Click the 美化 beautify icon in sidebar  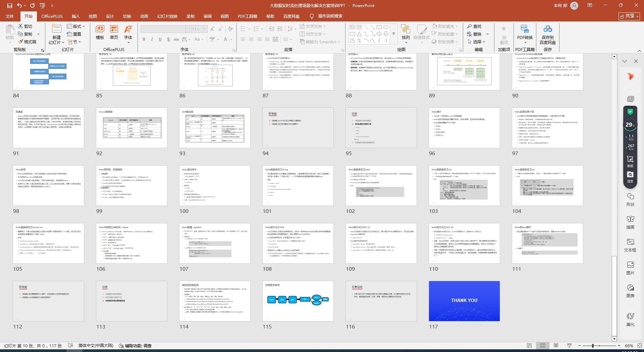[x=630, y=319]
